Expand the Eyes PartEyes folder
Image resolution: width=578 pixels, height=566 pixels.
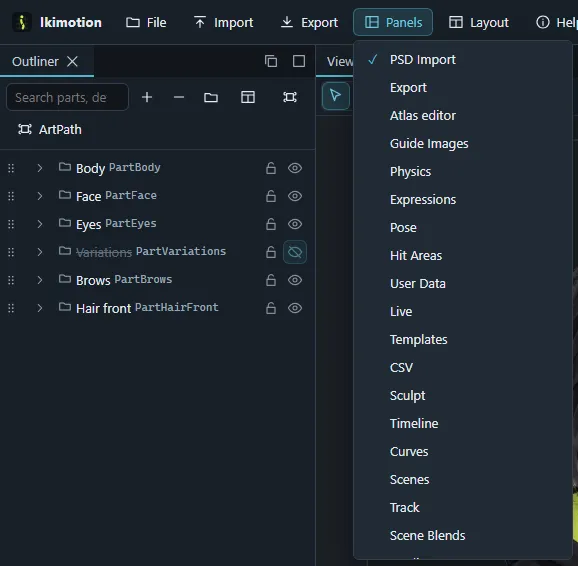click(39, 224)
